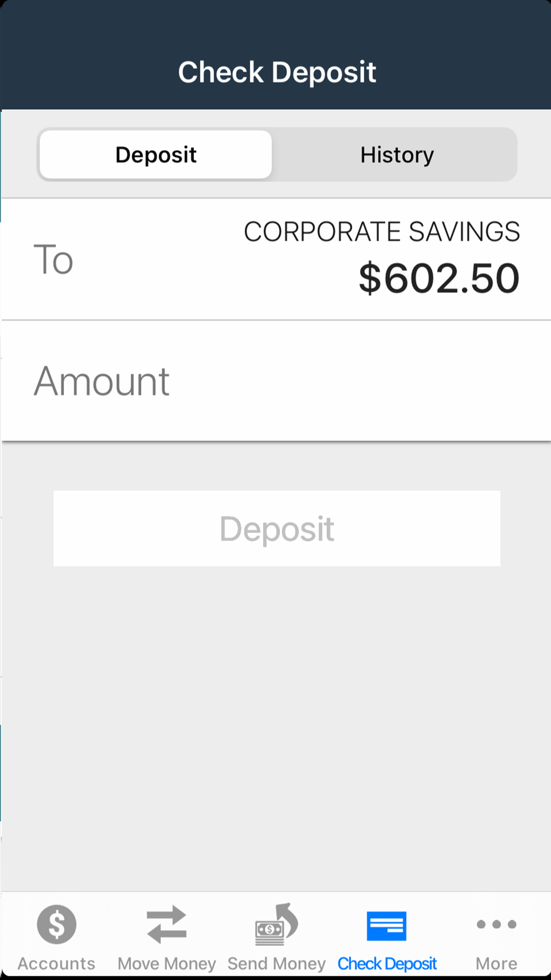Screen dimensions: 551x980
Task: Switch to the History segment
Action: point(397,155)
